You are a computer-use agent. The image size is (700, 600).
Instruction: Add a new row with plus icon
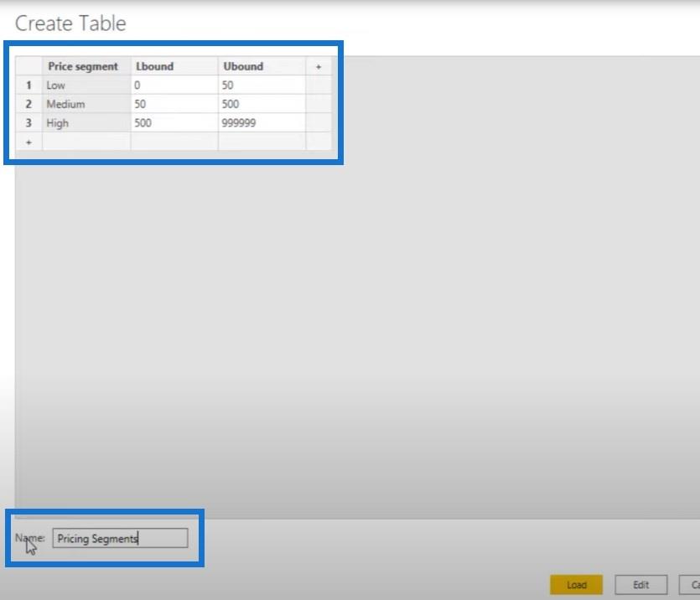tap(29, 142)
